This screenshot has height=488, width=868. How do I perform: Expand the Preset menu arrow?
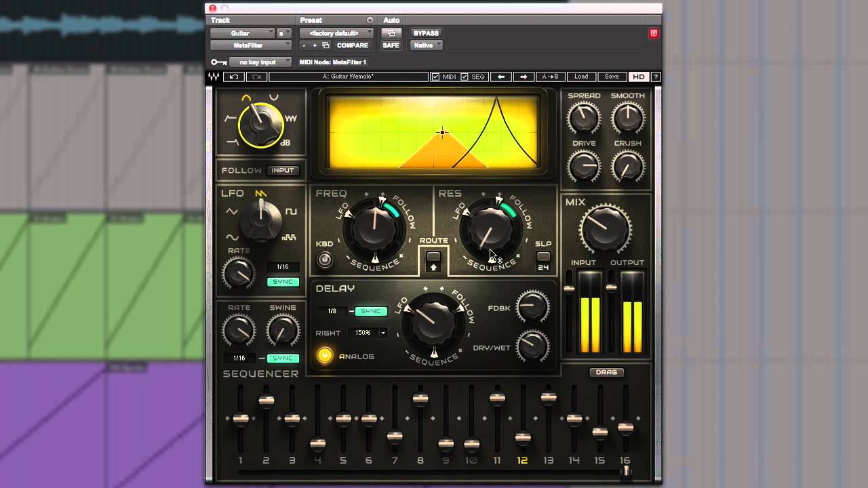(370, 20)
